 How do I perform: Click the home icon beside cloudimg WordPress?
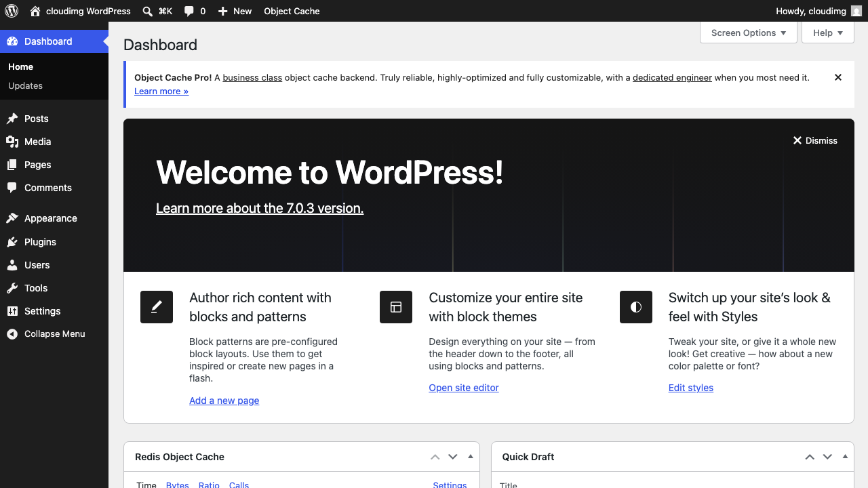[35, 11]
